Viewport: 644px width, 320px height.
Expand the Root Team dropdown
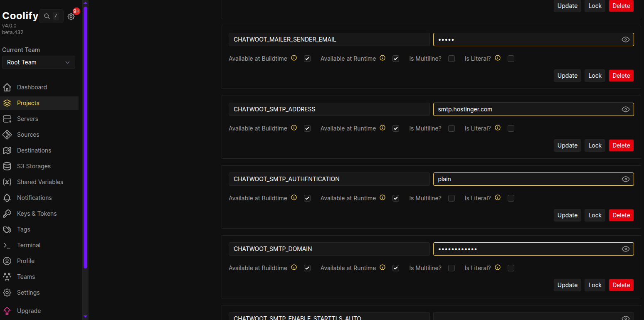39,62
